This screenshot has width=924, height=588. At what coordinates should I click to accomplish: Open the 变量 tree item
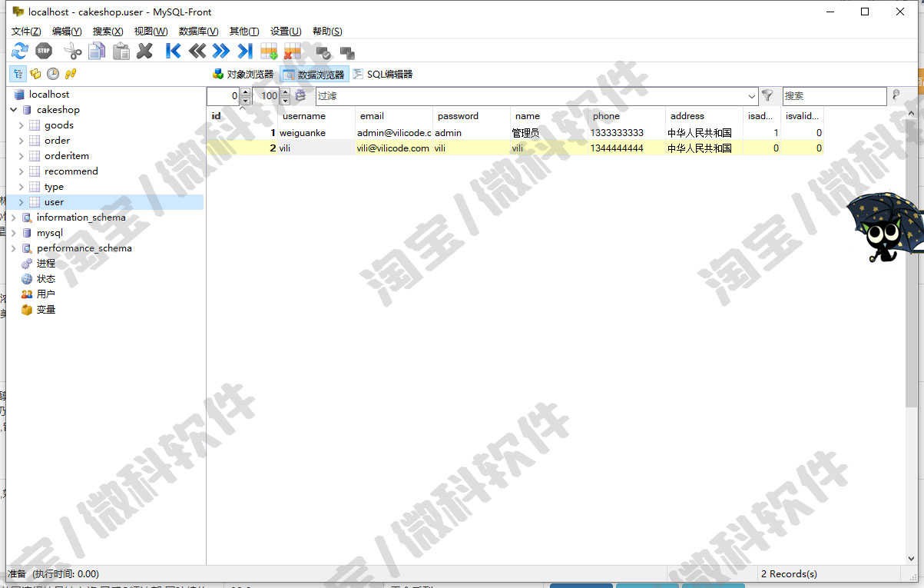tap(46, 310)
